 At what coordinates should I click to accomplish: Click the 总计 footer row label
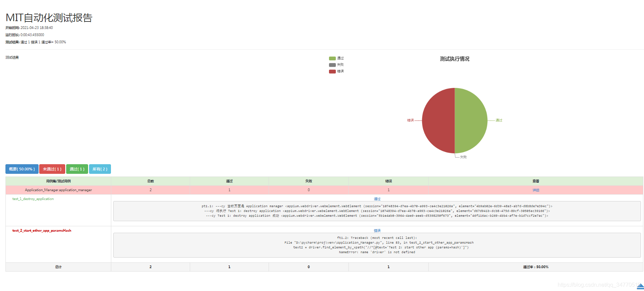(x=58, y=267)
